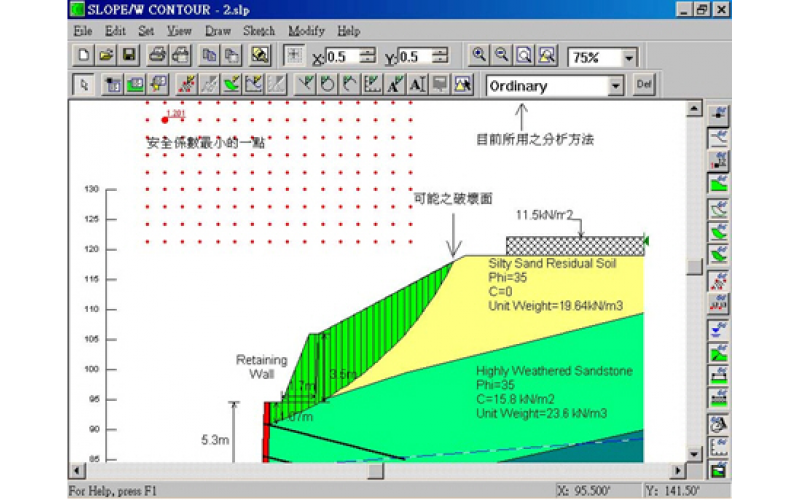
Task: Toggle the axes view icon in the right sidebar
Action: click(718, 446)
